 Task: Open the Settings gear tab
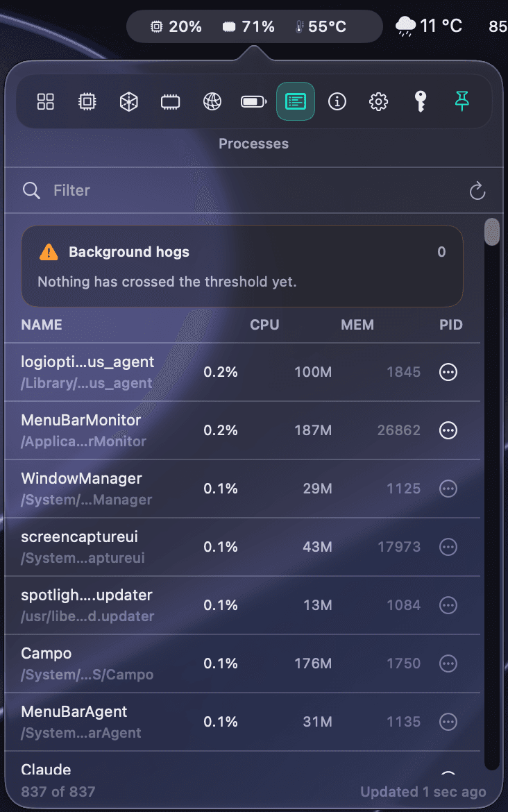pyautogui.click(x=378, y=101)
